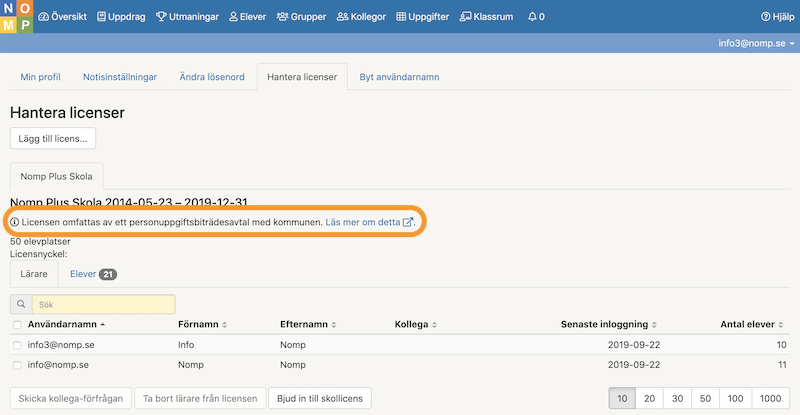This screenshot has width=800, height=415.
Task: Set page size to 10 rows
Action: [x=622, y=399]
